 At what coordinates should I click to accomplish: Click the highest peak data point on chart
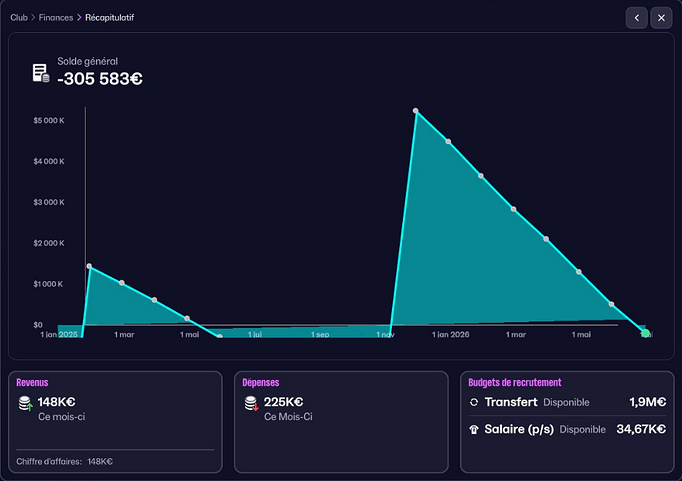pos(415,111)
